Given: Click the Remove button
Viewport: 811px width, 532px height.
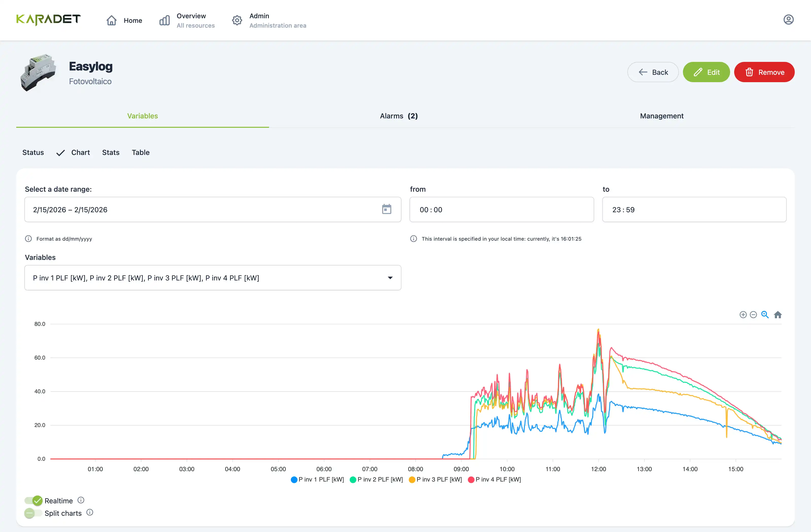Looking at the screenshot, I should pyautogui.click(x=764, y=72).
